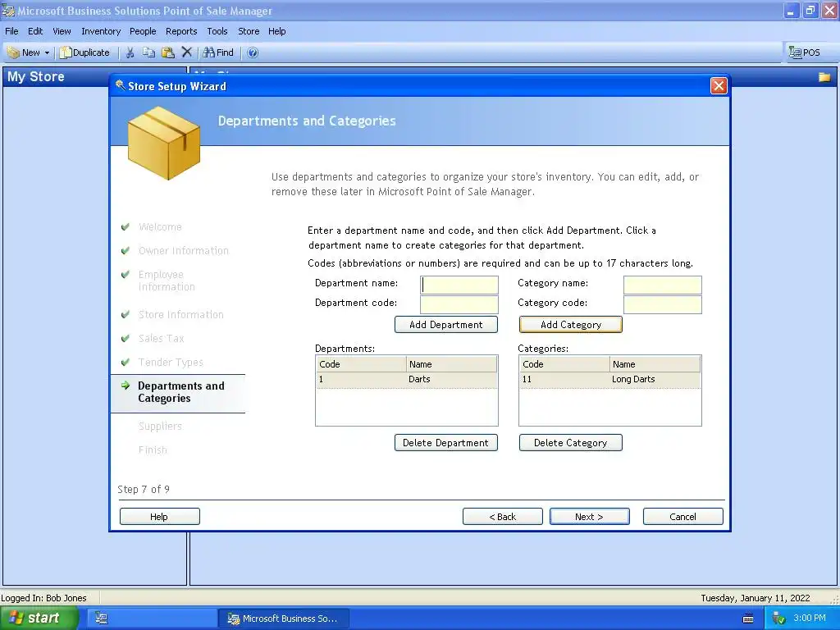Open the Inventory menu
This screenshot has width=840, height=630.
pyautogui.click(x=101, y=31)
